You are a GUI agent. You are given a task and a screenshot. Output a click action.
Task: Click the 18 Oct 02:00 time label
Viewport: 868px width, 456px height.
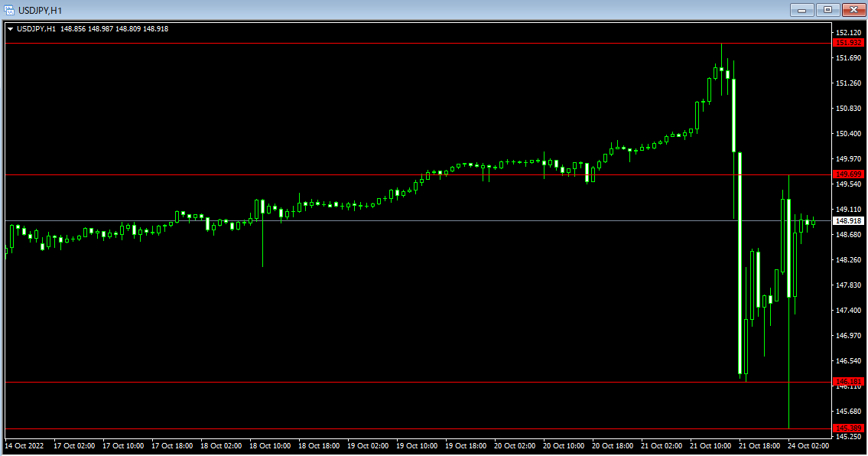[x=221, y=446]
